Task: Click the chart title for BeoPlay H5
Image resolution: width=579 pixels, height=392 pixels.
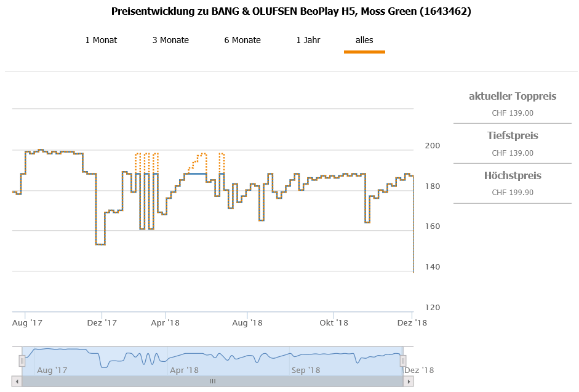Action: 291,11
